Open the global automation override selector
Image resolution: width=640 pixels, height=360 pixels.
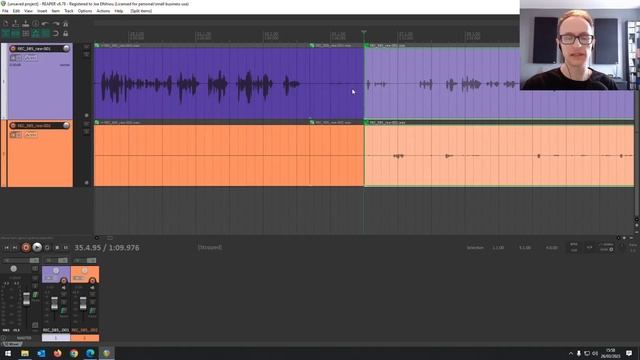(607, 247)
